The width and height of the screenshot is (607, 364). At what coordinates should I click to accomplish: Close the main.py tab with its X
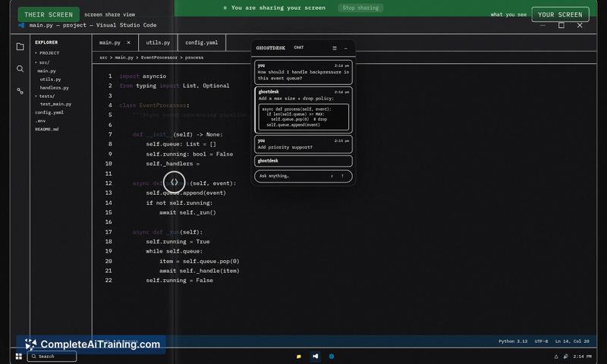[x=128, y=42]
